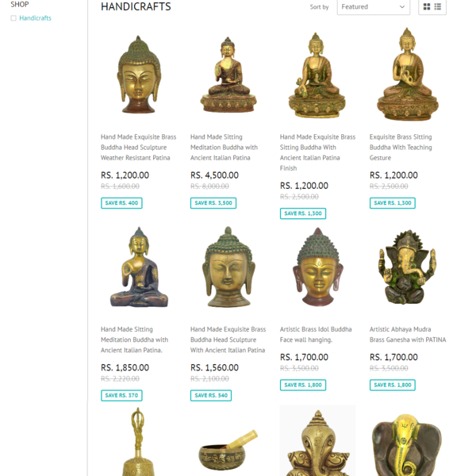This screenshot has height=476, width=476.
Task: Open the Abhaya Mudra Ganesha product image
Action: click(408, 267)
